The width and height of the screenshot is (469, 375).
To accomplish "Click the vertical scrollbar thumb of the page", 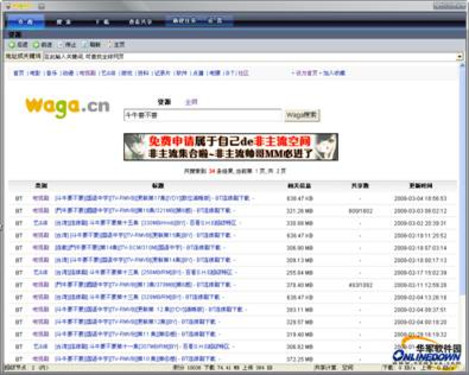I will (462, 182).
